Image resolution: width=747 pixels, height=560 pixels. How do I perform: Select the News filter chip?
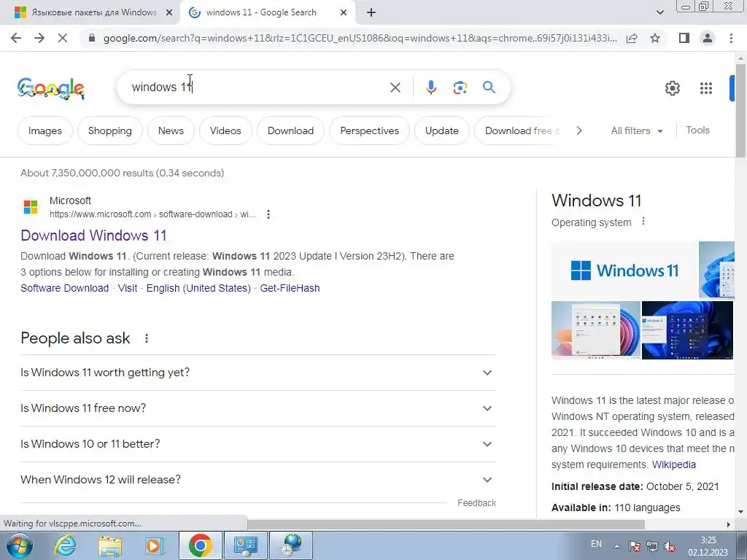171,131
